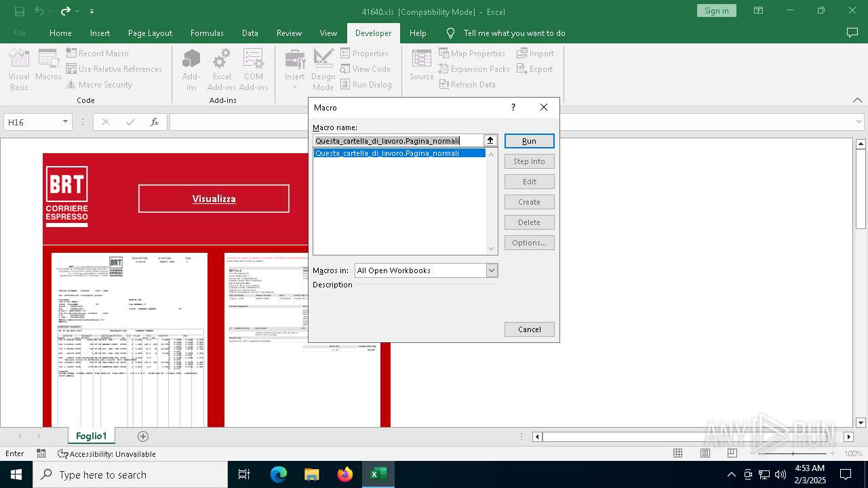
Task: Switch to the Page Layout tab
Action: 150,33
